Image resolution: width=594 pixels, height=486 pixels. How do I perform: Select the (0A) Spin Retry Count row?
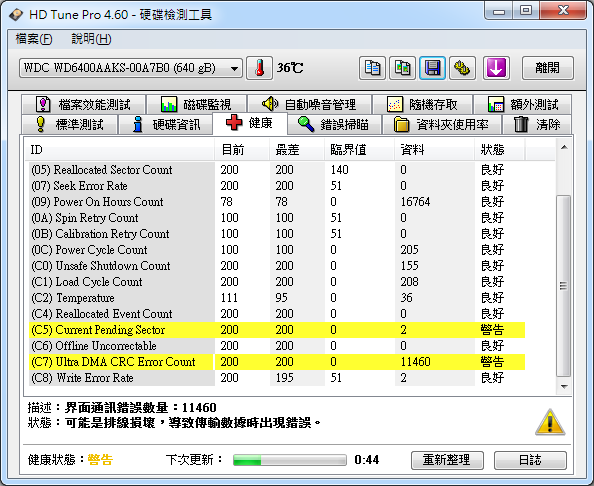pos(277,218)
